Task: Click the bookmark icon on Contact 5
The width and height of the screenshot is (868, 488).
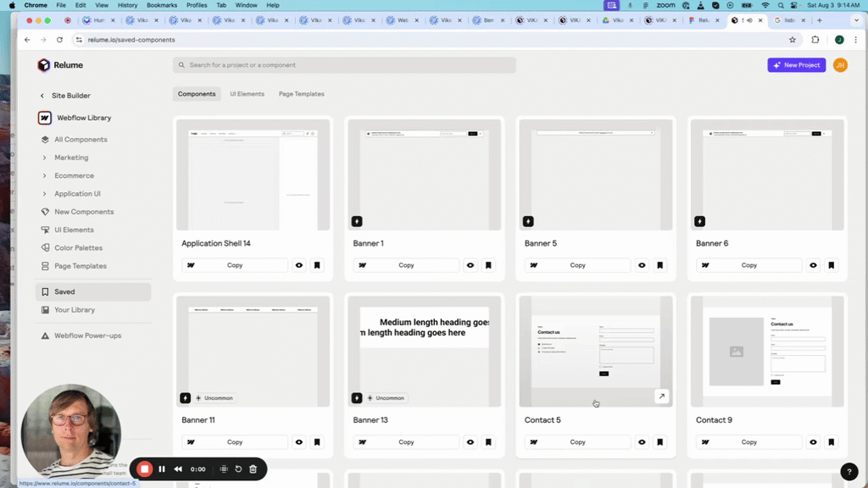Action: pyautogui.click(x=659, y=442)
